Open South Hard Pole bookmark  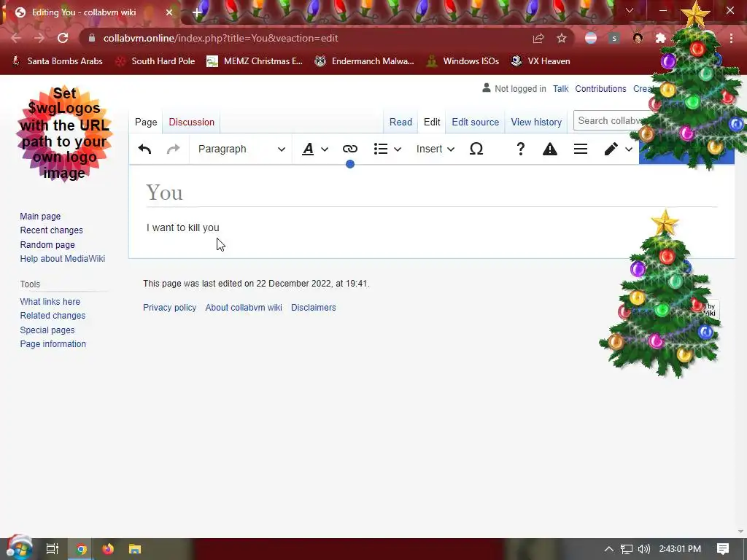156,61
